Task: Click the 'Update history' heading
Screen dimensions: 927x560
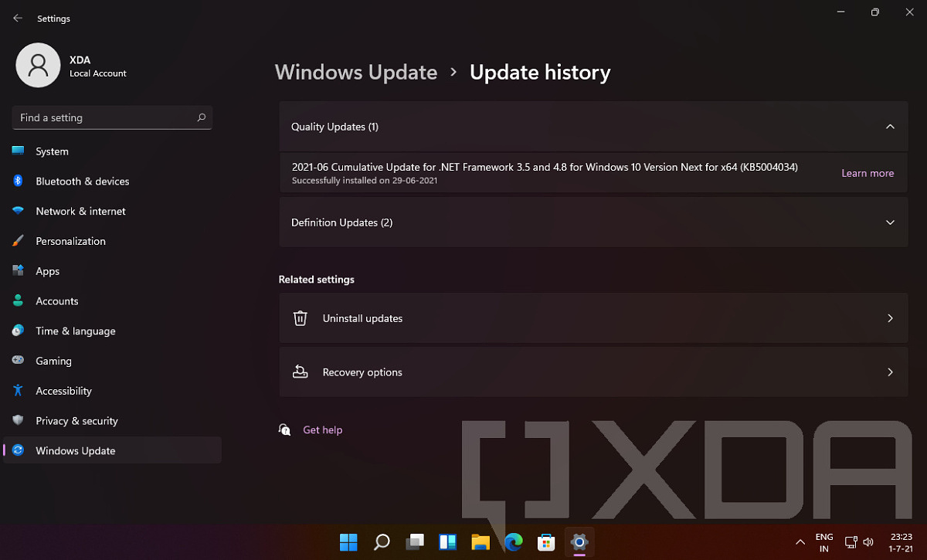Action: tap(540, 73)
